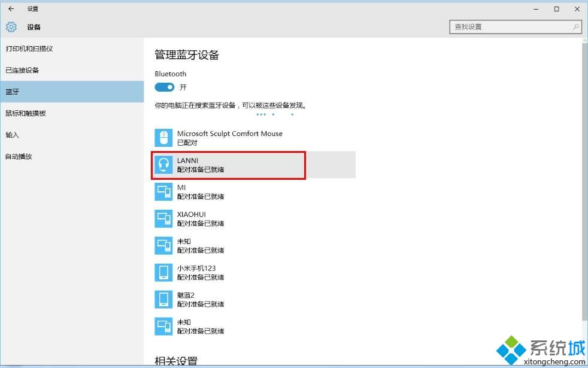The width and height of the screenshot is (588, 368).
Task: Click the back arrow in title bar
Action: [11, 8]
